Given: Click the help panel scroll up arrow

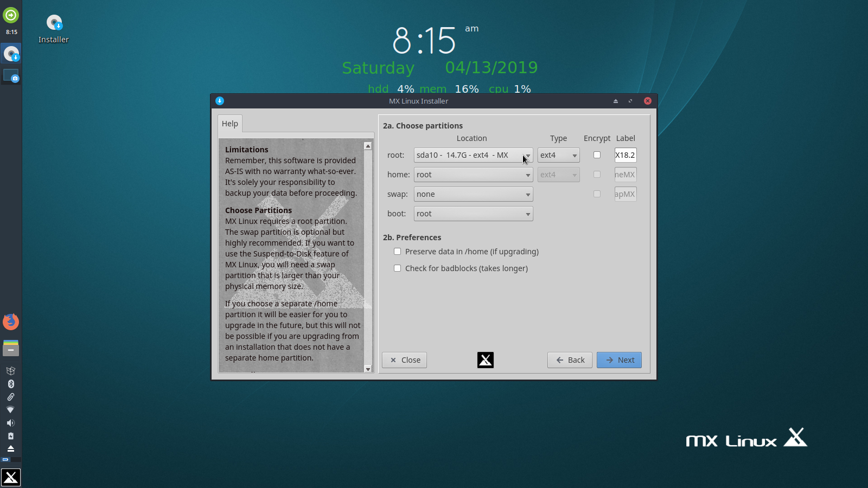Looking at the screenshot, I should 368,146.
